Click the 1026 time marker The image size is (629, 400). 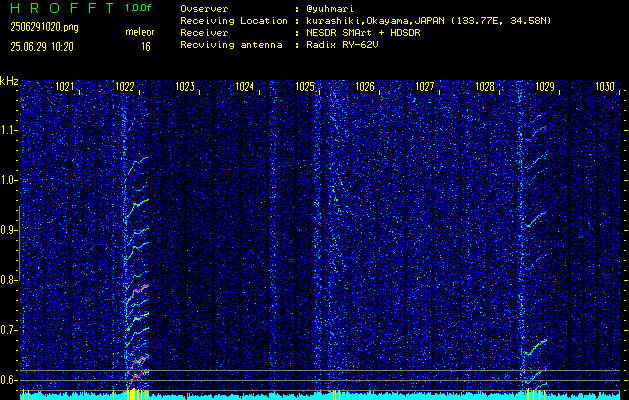(x=365, y=87)
